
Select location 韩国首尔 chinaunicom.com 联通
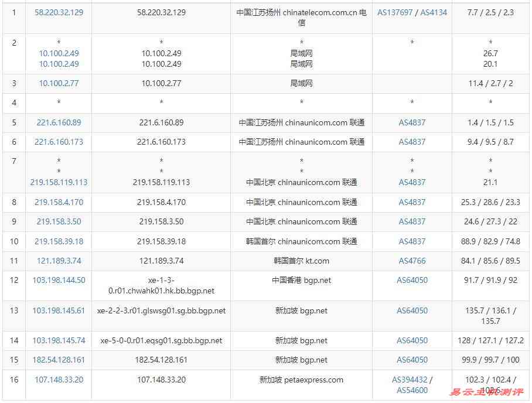(301, 241)
